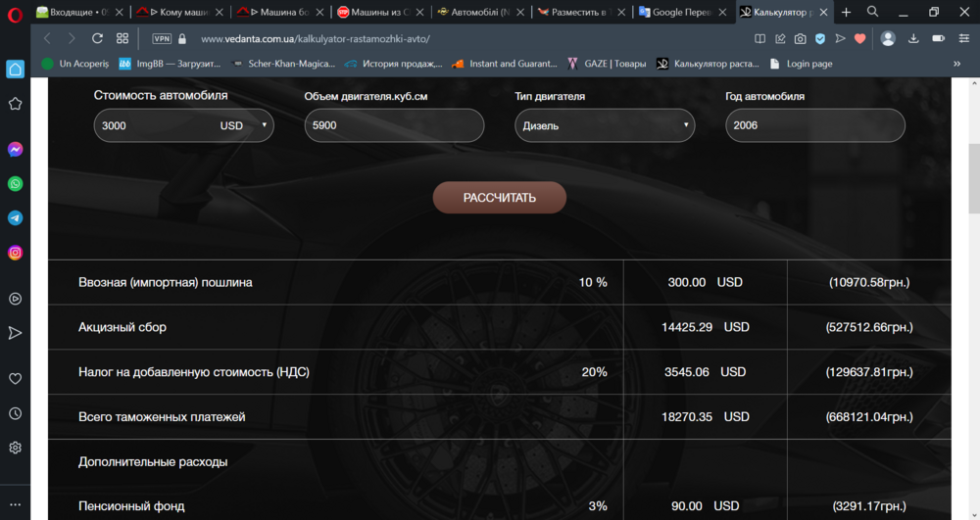This screenshot has width=980, height=520.
Task: Select Акцизный сбор row label
Action: click(x=122, y=327)
